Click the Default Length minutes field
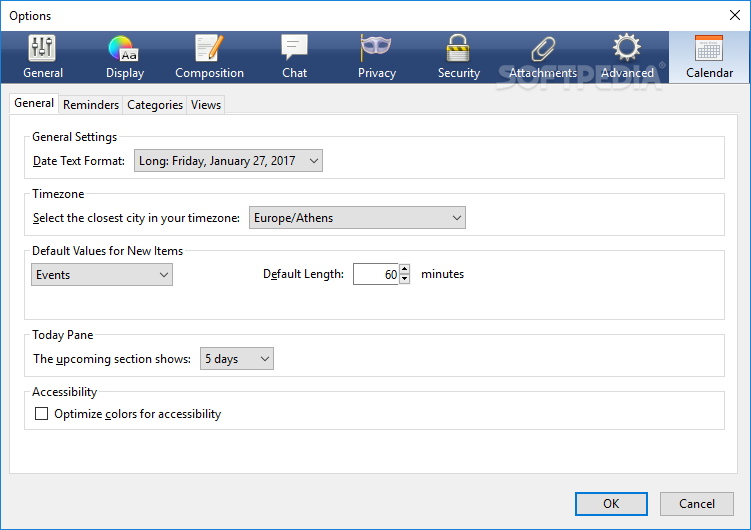 pyautogui.click(x=376, y=274)
